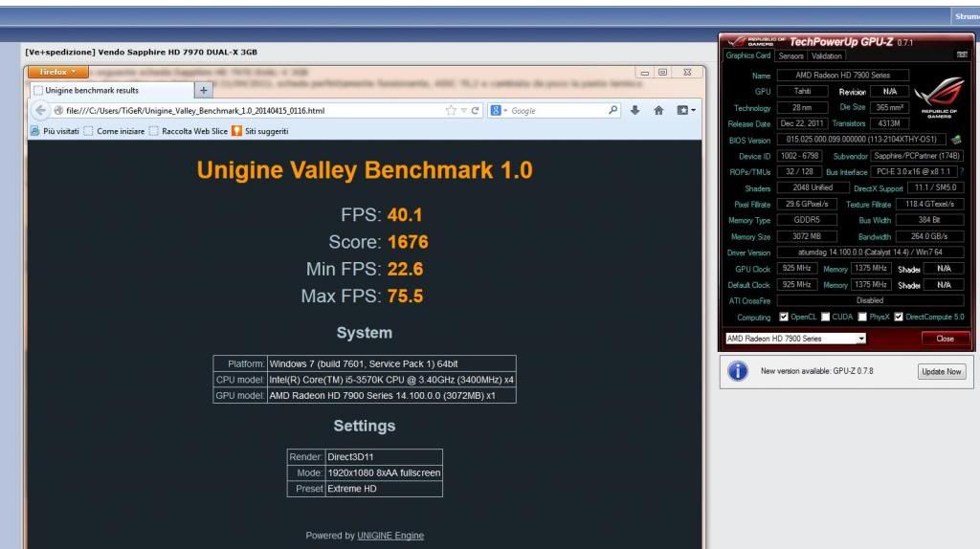980x549 pixels.
Task: Click the Update Now button
Action: pos(942,372)
